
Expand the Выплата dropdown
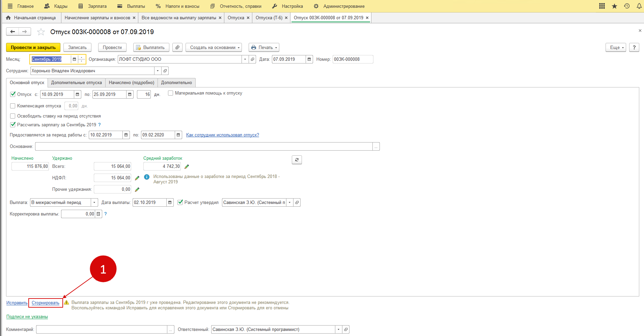94,202
